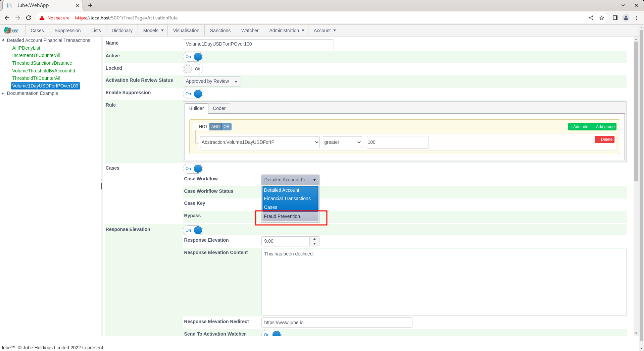Toggle the Response Elevation switch

tap(193, 230)
